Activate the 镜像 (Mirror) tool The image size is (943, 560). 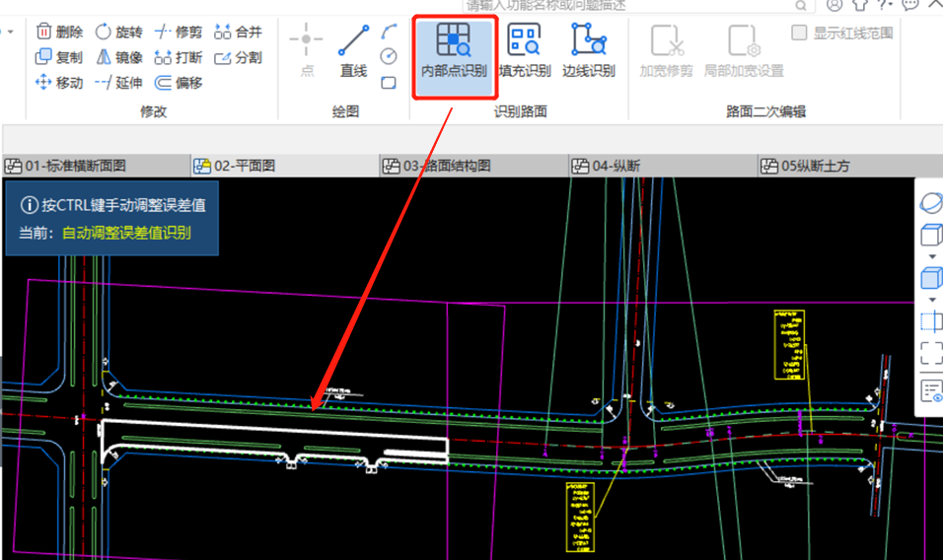click(x=119, y=57)
